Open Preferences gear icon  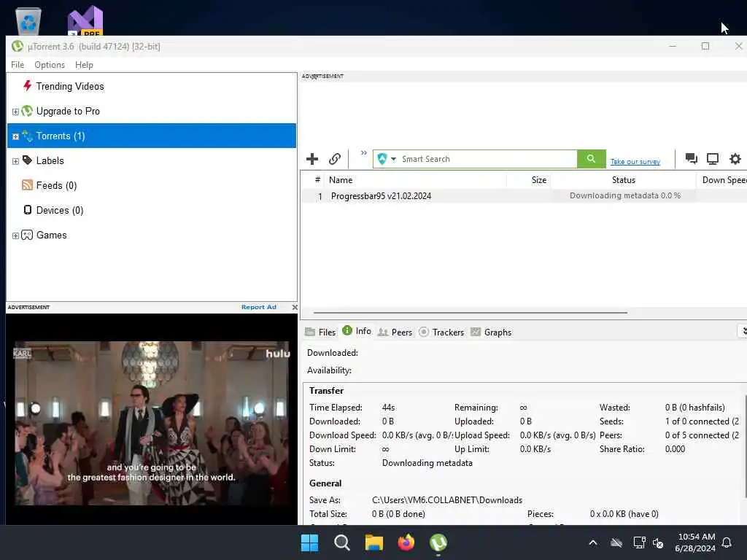[x=735, y=158]
